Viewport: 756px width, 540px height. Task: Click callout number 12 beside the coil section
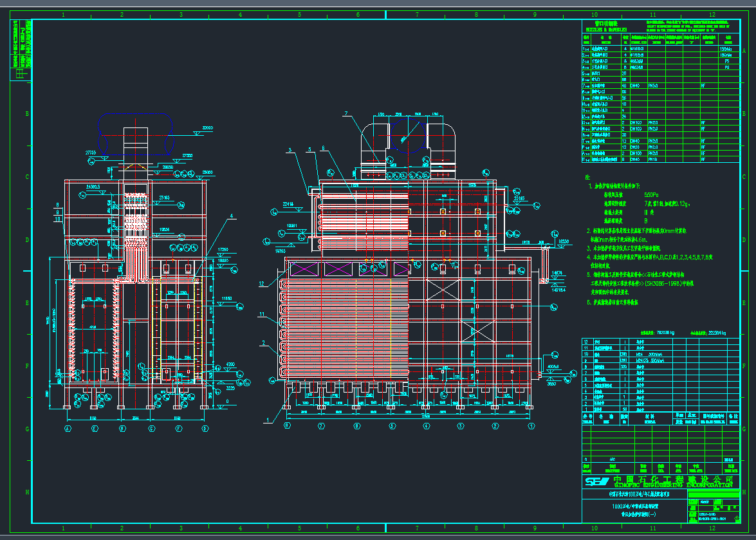point(262,283)
